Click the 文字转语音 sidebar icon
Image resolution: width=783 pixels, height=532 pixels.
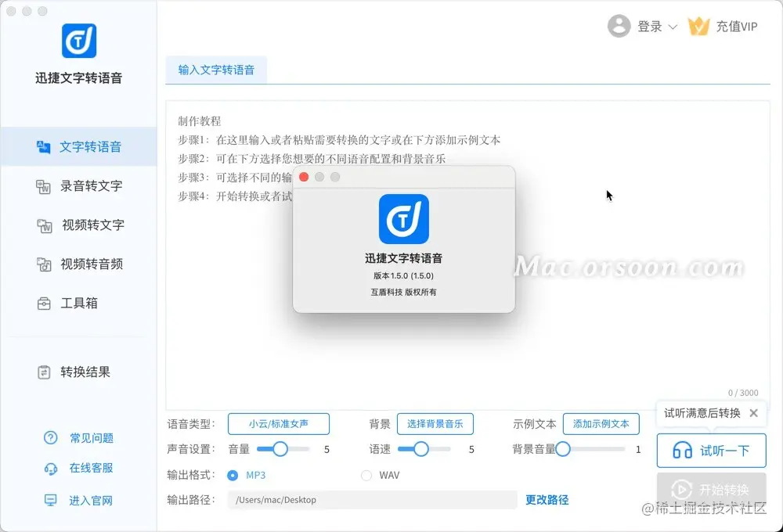click(43, 147)
